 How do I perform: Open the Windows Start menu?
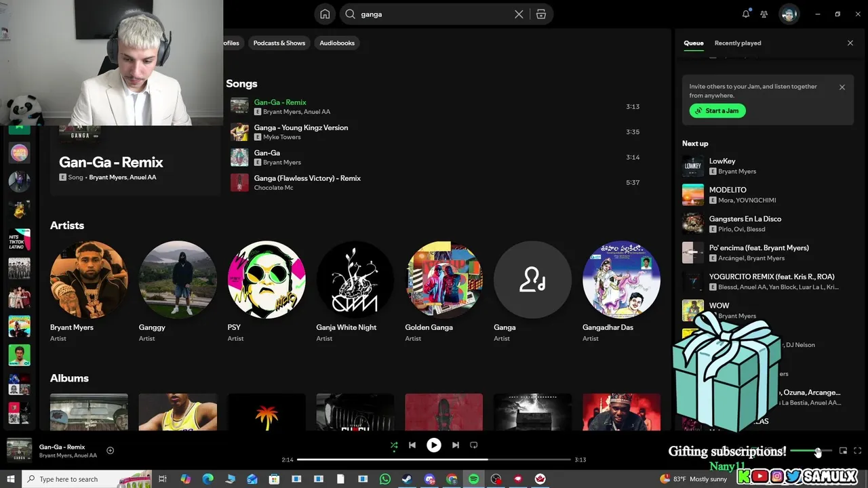pyautogui.click(x=10, y=479)
